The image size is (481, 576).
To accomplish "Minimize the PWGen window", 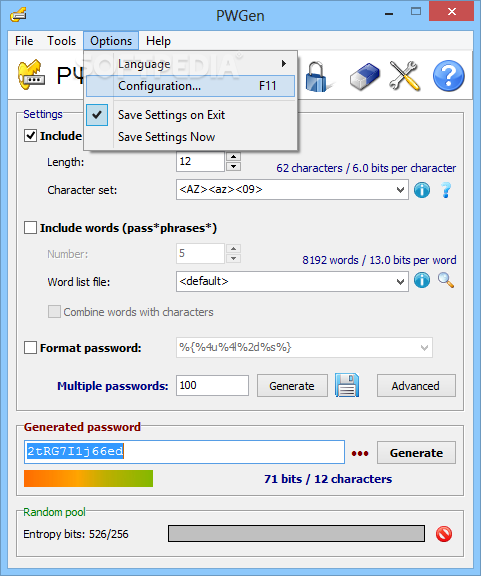I will (389, 14).
